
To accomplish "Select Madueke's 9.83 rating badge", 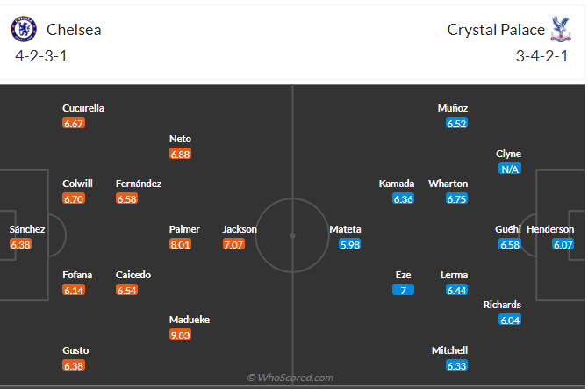I will pos(180,335).
